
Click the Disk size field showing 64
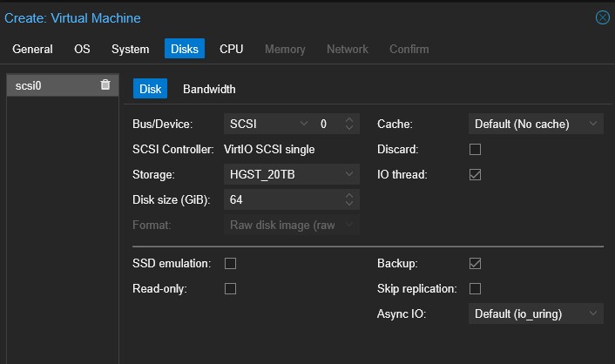coord(283,199)
